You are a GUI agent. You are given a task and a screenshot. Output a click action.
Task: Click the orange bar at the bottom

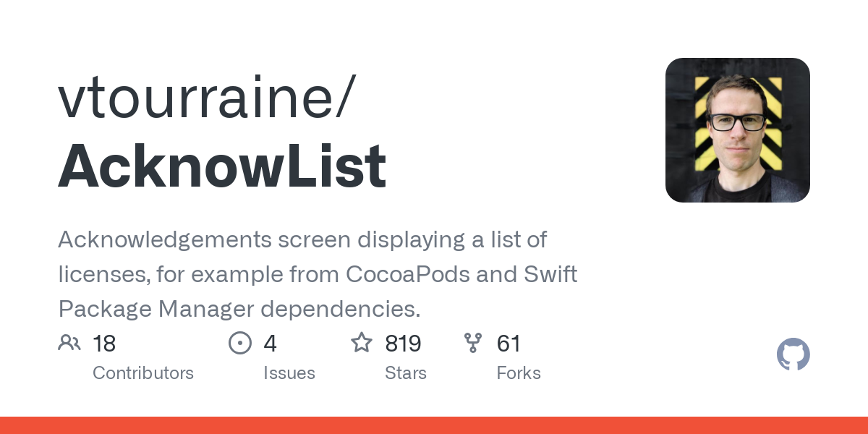coord(434,425)
